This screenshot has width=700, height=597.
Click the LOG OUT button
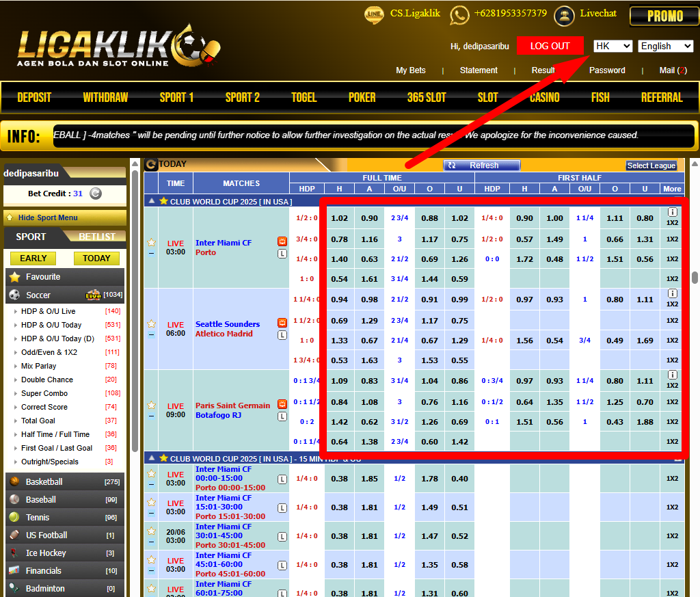tap(550, 46)
